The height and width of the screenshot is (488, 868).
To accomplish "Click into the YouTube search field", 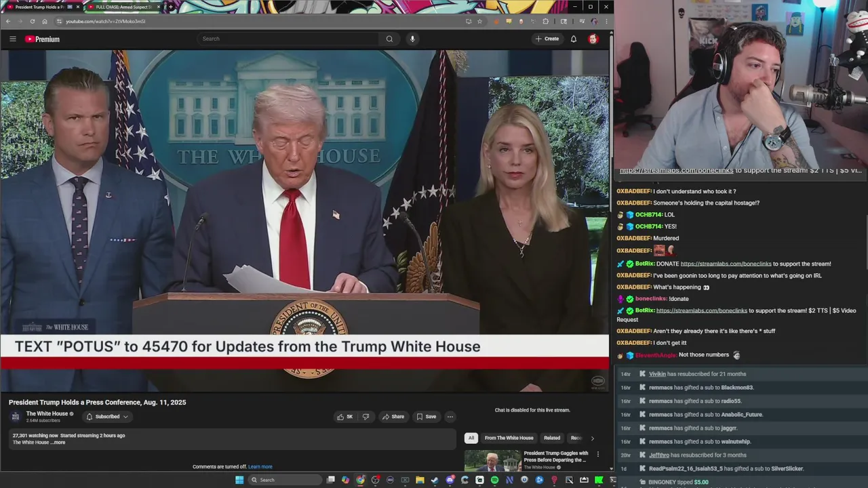I will pos(288,39).
